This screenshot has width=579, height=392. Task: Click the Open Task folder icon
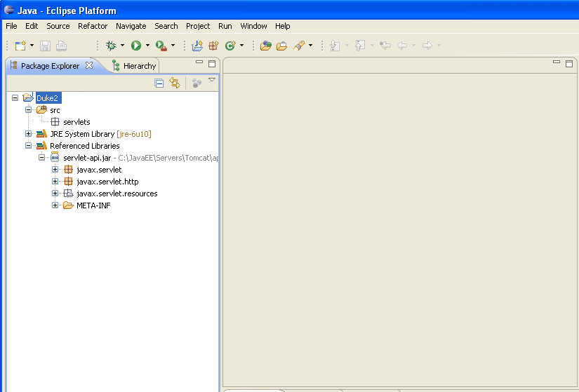click(281, 46)
